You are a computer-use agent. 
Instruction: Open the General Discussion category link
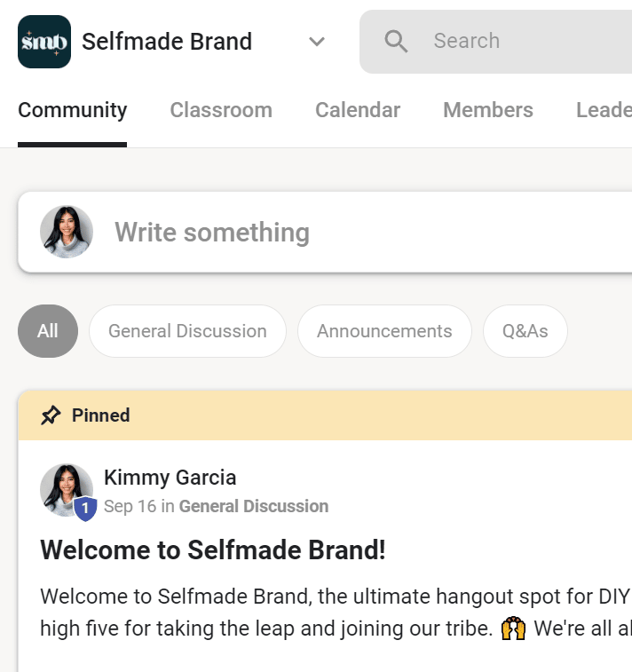(254, 506)
